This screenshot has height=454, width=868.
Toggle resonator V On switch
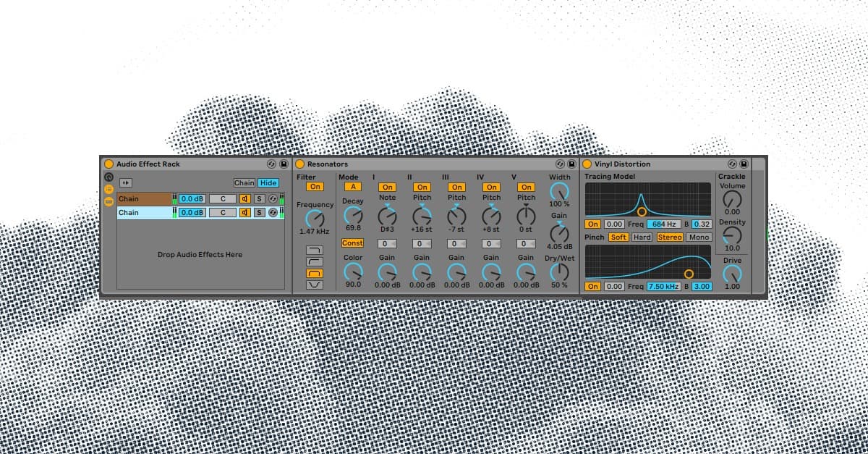point(527,187)
